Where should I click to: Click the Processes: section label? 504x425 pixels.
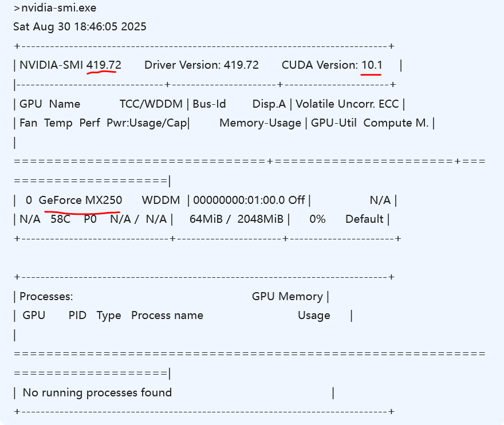(x=46, y=296)
